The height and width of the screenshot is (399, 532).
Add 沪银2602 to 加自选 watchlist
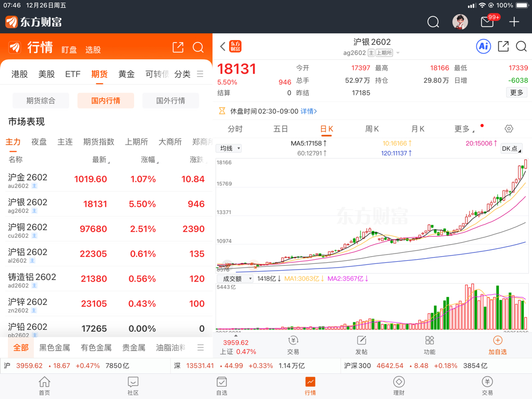click(x=497, y=345)
